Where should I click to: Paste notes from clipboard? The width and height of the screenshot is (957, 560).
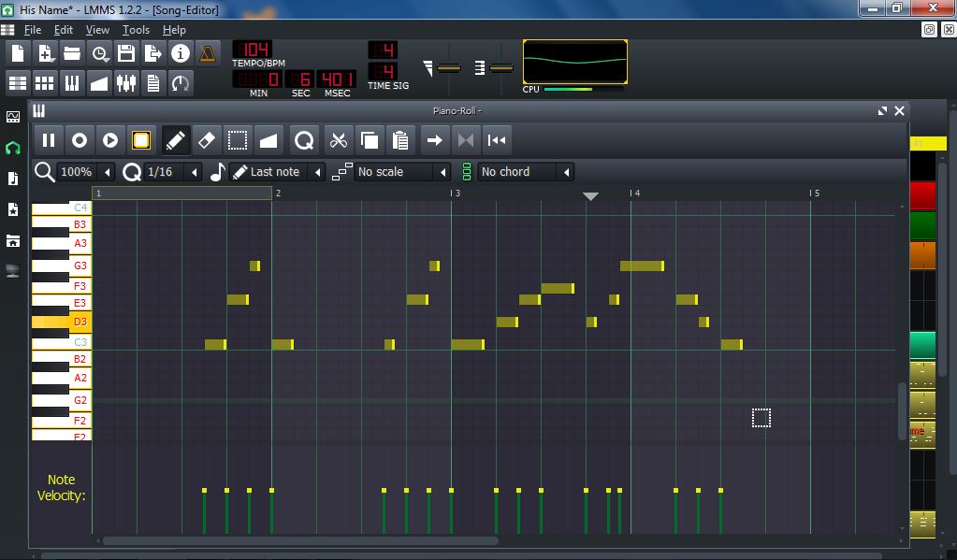coord(400,140)
